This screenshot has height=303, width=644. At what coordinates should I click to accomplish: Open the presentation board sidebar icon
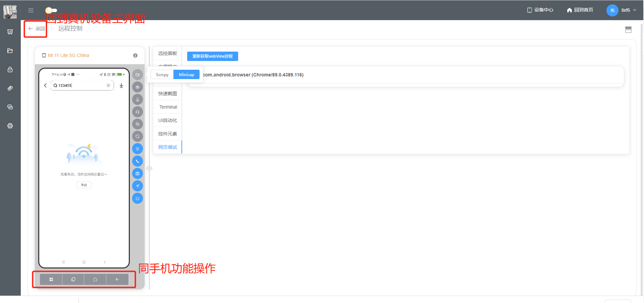(x=10, y=32)
